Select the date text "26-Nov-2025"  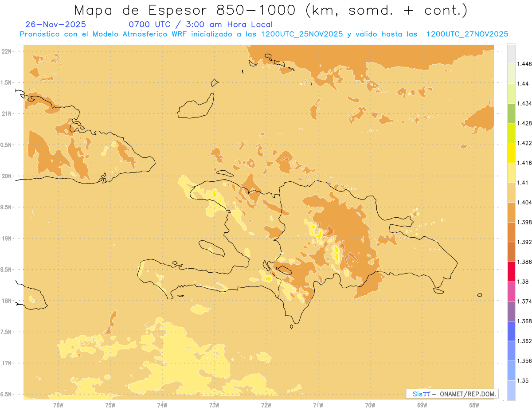click(56, 24)
